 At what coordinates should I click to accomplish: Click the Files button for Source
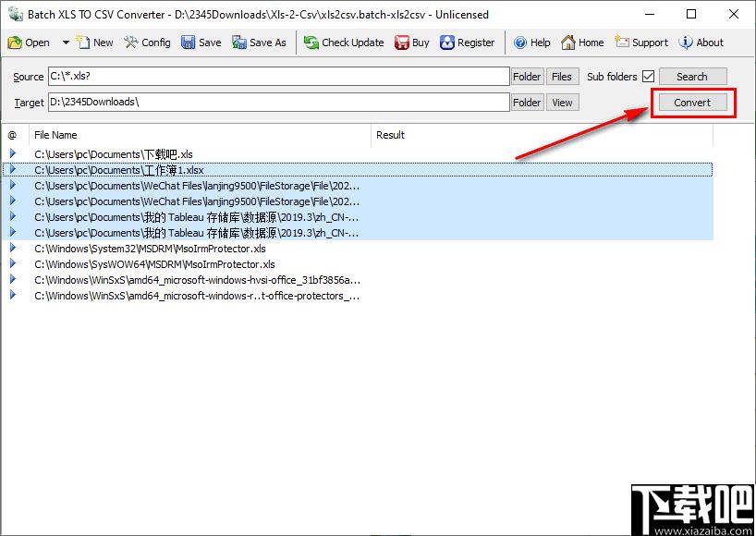[x=562, y=76]
